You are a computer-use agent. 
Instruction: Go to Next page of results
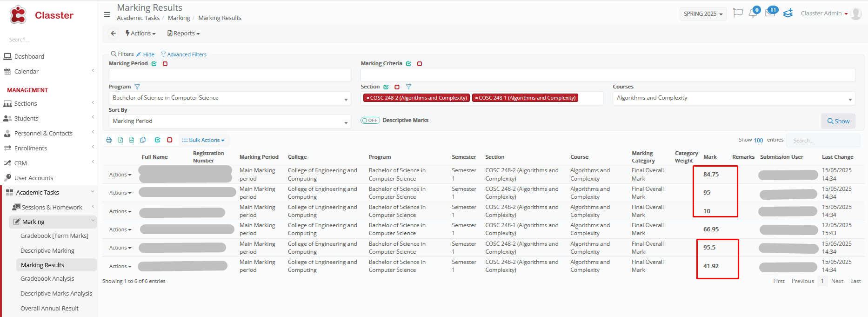(837, 281)
